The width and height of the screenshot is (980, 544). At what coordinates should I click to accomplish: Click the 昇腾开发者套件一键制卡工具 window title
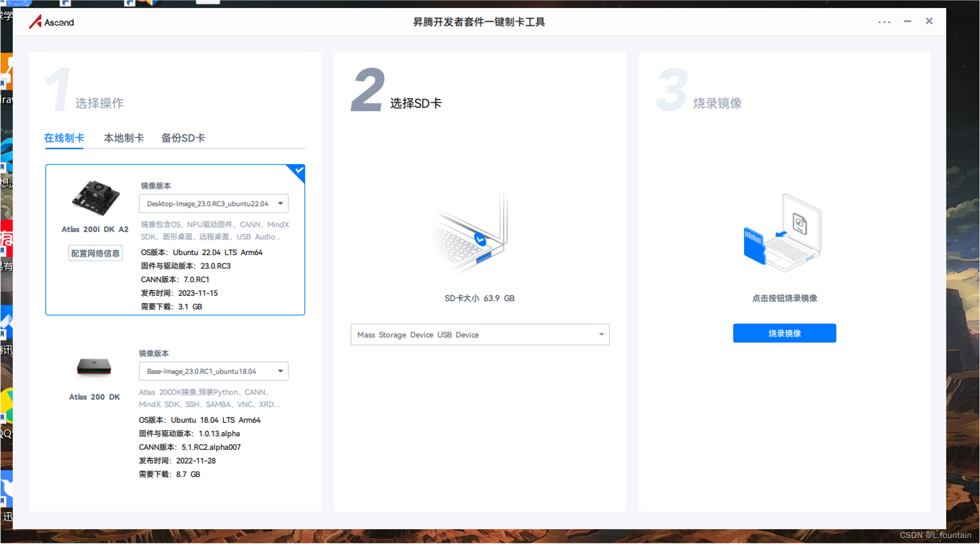pos(479,22)
